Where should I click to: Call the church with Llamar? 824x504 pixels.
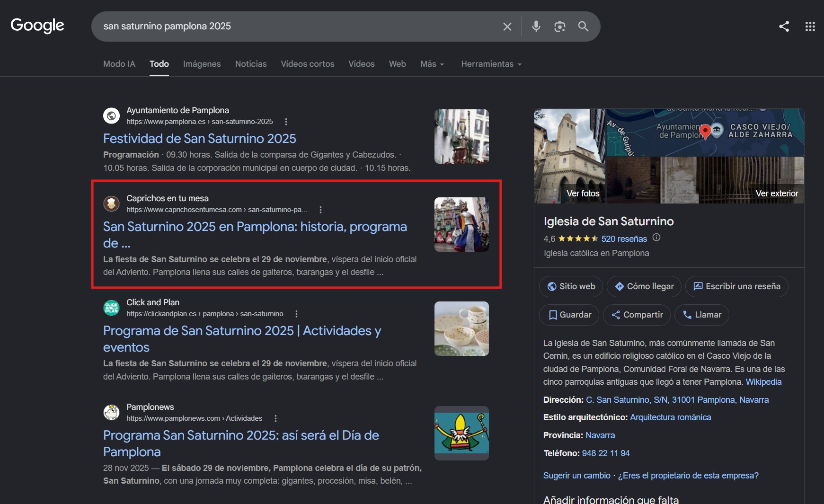(x=701, y=315)
